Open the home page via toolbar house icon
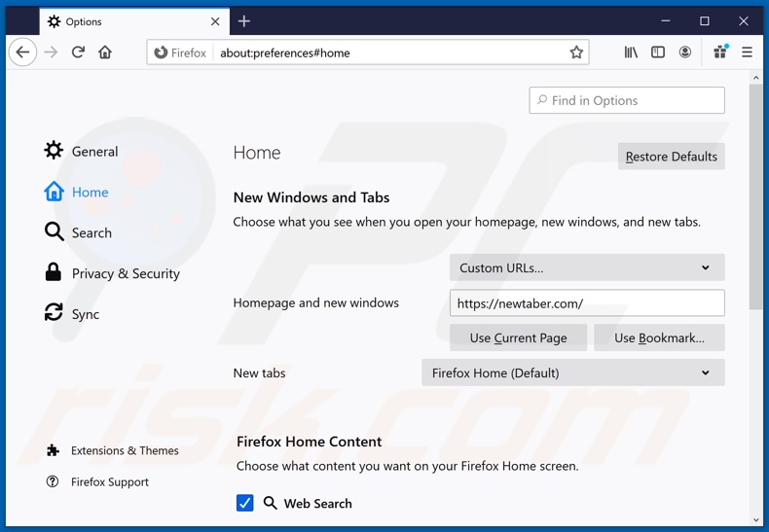The height and width of the screenshot is (532, 769). pos(105,52)
